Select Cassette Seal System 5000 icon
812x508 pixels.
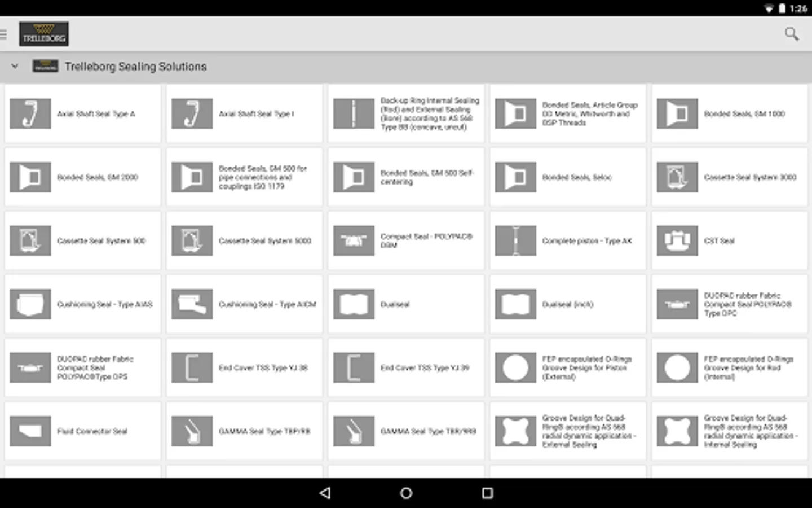click(192, 240)
